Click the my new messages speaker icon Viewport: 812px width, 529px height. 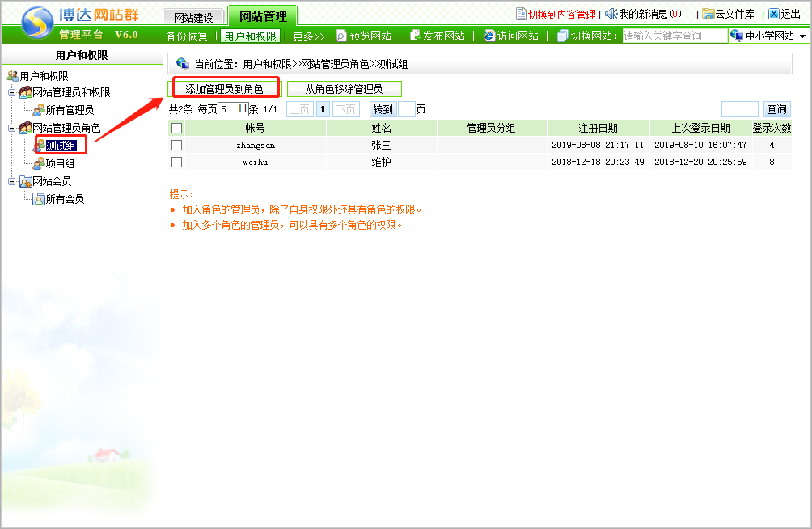611,14
